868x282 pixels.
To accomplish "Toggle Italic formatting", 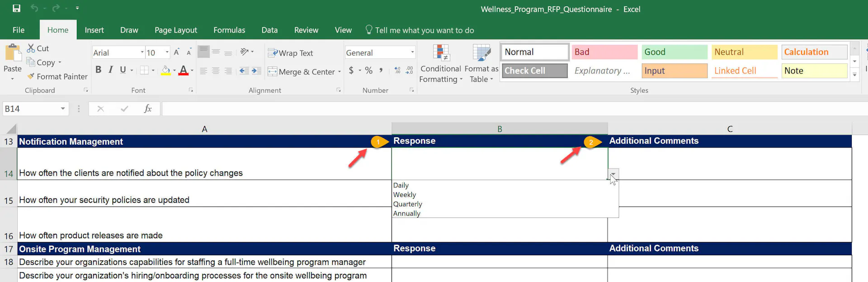I will pyautogui.click(x=111, y=70).
